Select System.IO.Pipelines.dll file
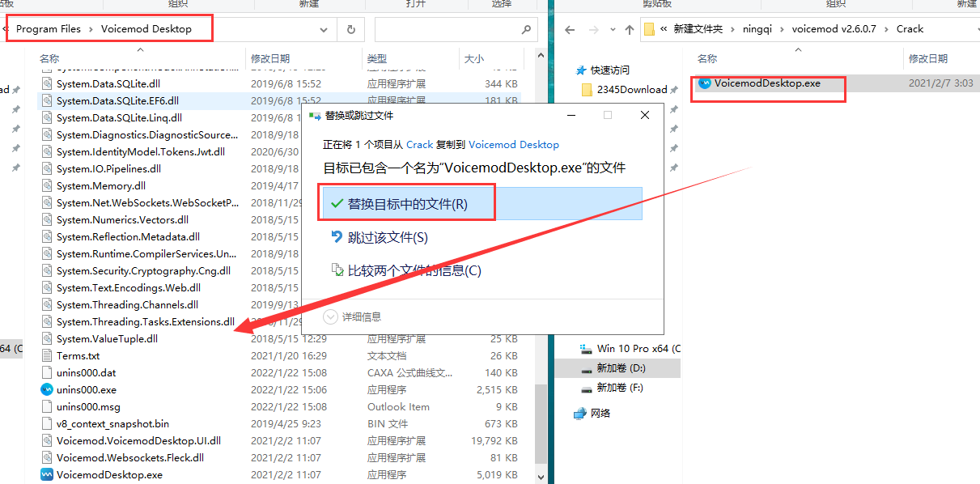This screenshot has height=484, width=980. pos(108,169)
